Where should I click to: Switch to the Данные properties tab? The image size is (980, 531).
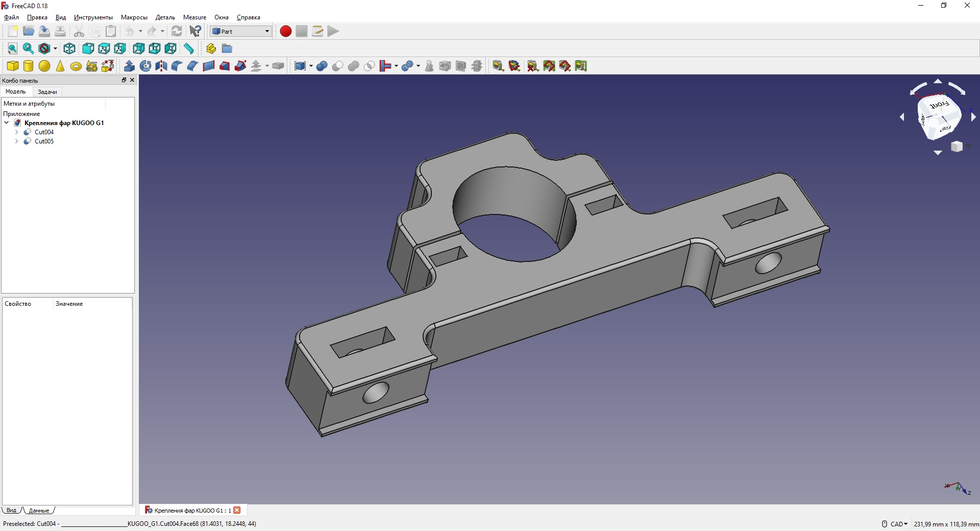click(39, 511)
